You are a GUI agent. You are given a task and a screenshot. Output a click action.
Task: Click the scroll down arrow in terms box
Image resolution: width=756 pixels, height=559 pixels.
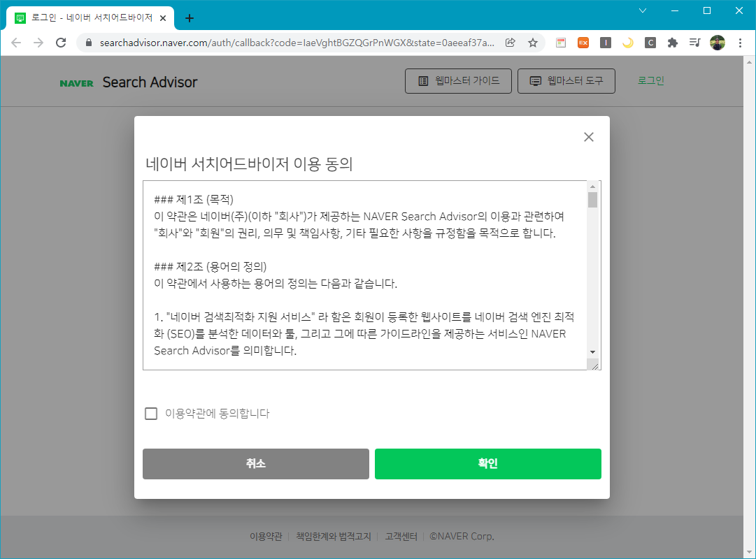(592, 352)
